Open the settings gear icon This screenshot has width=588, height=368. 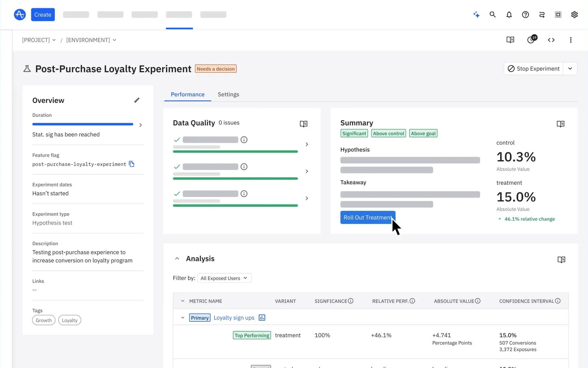click(574, 15)
